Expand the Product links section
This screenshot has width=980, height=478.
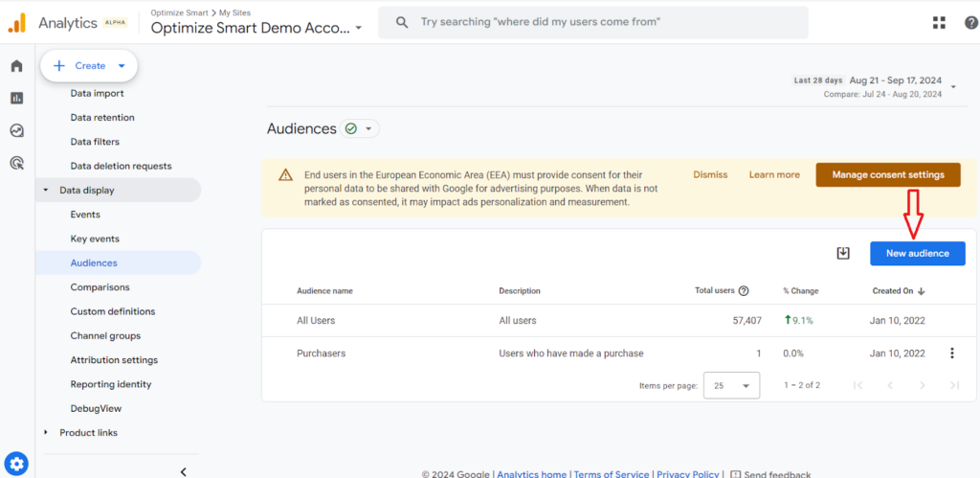[46, 432]
